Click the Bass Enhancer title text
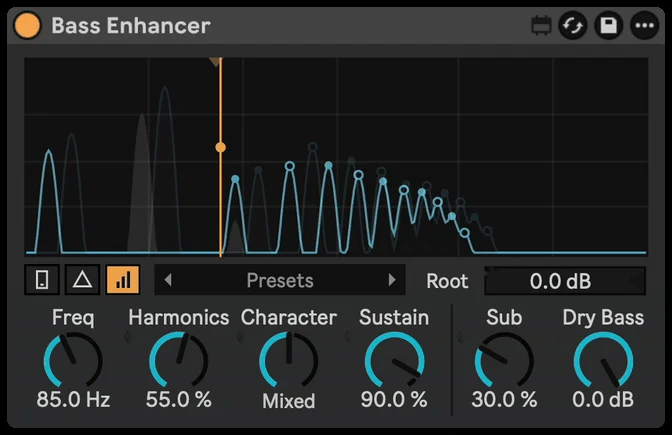672x435 pixels. coord(131,25)
